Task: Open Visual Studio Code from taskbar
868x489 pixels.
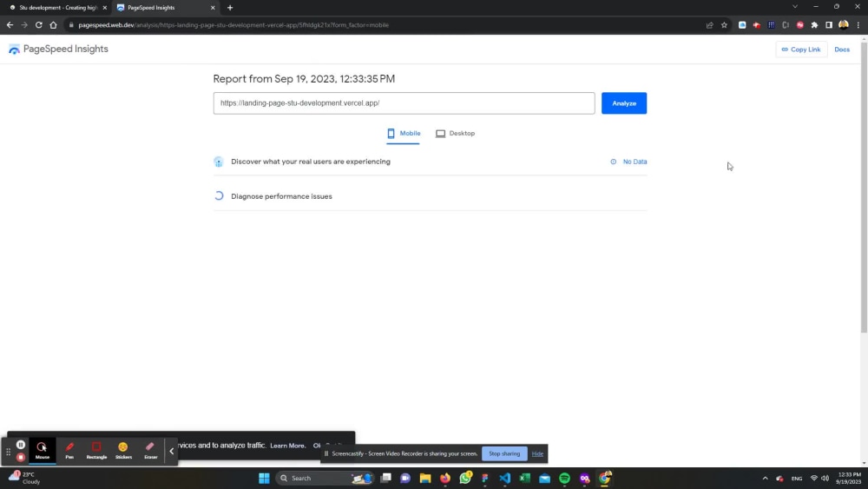Action: pyautogui.click(x=505, y=478)
